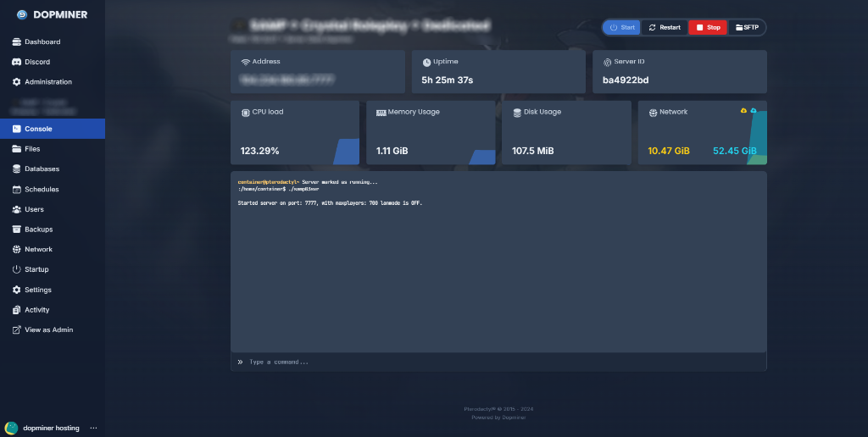The image size is (868, 437).
Task: Click the 'Started server on port: 7777' console line
Action: point(330,203)
